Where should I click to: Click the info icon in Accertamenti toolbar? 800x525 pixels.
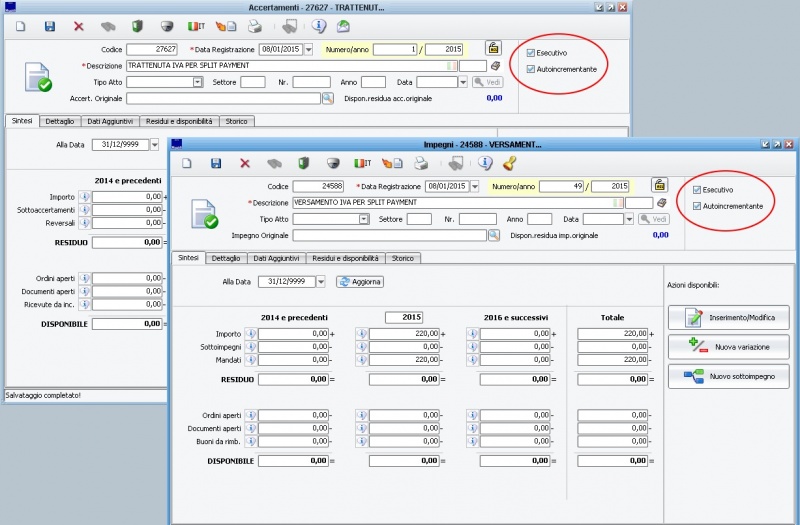tap(319, 27)
